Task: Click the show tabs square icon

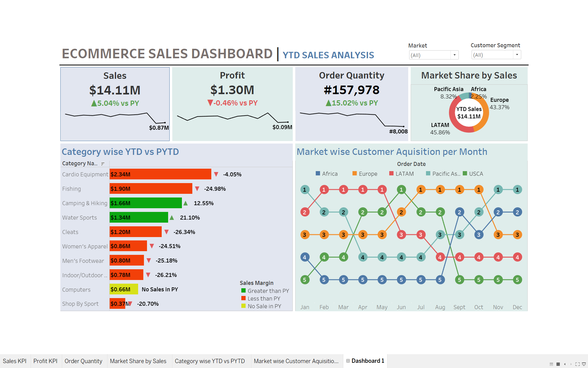Action: [558, 364]
